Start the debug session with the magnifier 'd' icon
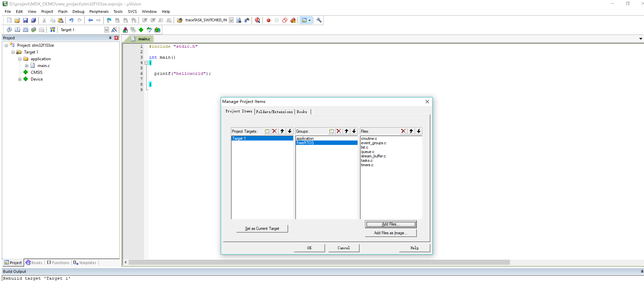Viewport: 644px width, 281px height. (x=258, y=20)
